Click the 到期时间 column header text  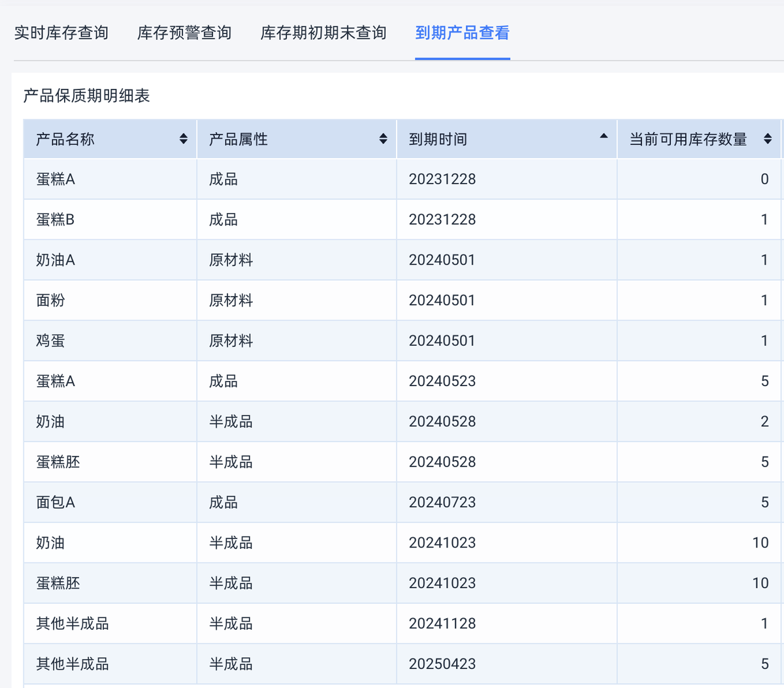tap(438, 139)
